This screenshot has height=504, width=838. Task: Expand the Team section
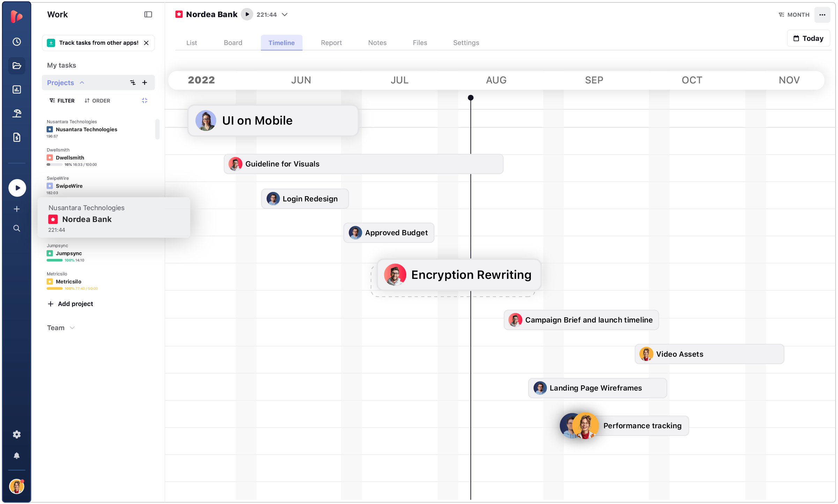(x=72, y=328)
